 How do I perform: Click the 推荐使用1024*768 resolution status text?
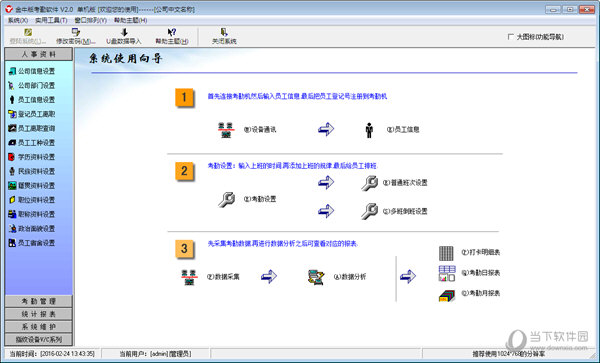click(x=509, y=354)
